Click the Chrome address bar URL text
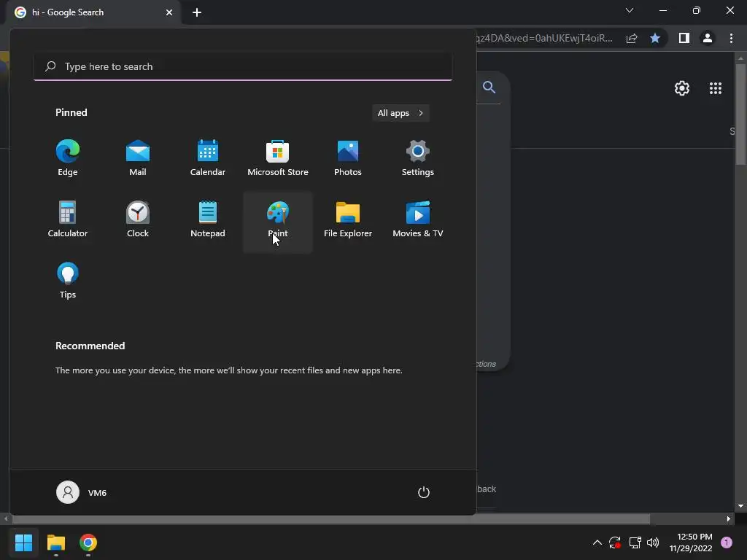 tap(544, 38)
